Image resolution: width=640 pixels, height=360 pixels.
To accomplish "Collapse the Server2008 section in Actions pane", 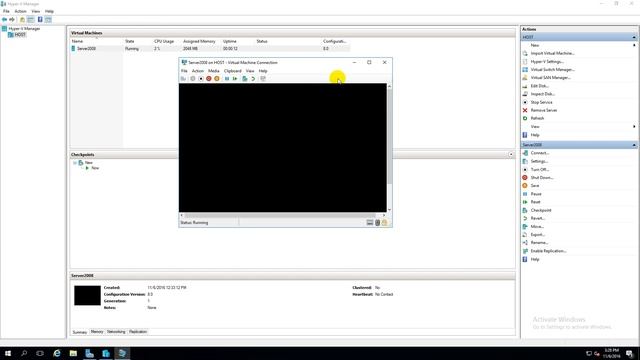I will pyautogui.click(x=634, y=145).
